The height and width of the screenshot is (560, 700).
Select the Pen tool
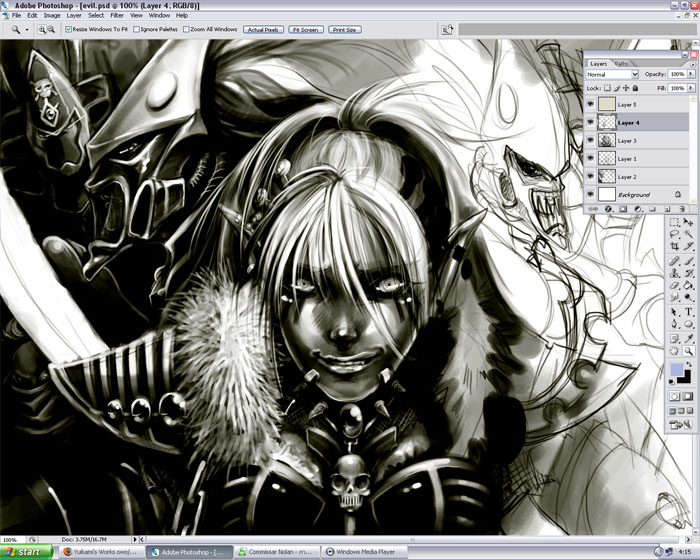(675, 324)
